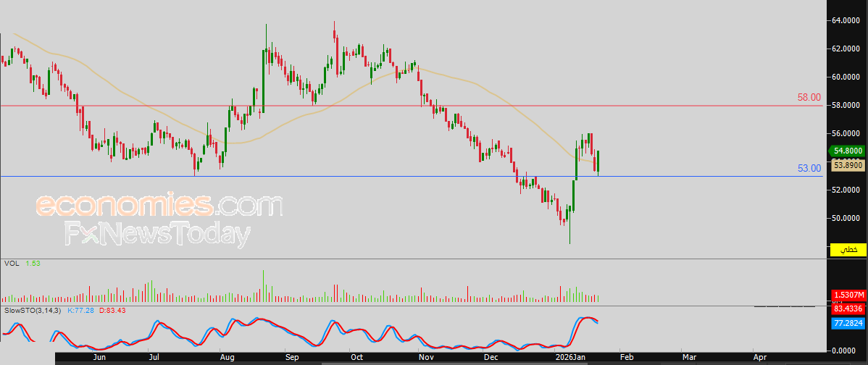
Task: Click the blue 77.2824 stochastic value tag
Action: tap(848, 322)
